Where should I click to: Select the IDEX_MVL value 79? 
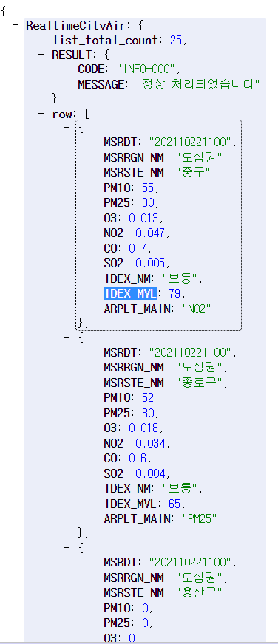(174, 293)
